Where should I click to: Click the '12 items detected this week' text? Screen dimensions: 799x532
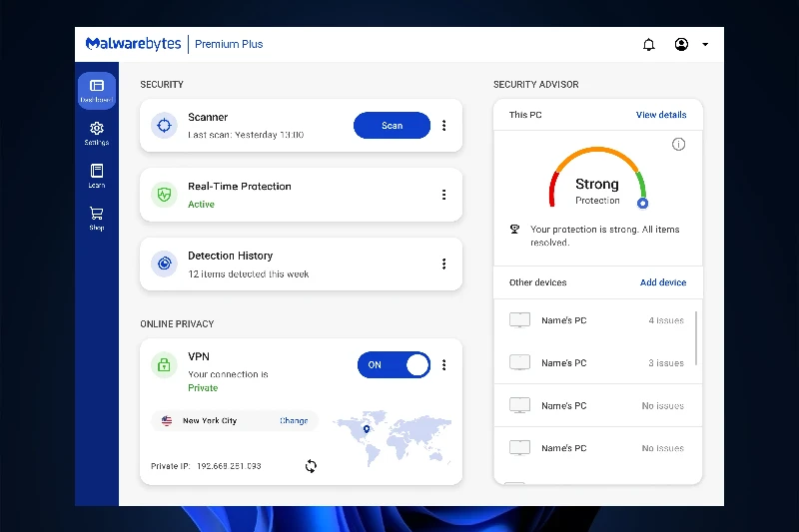click(x=248, y=273)
